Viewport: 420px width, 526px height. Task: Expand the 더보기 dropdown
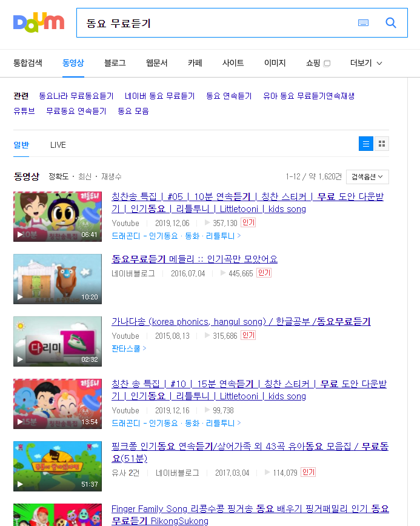(x=366, y=63)
